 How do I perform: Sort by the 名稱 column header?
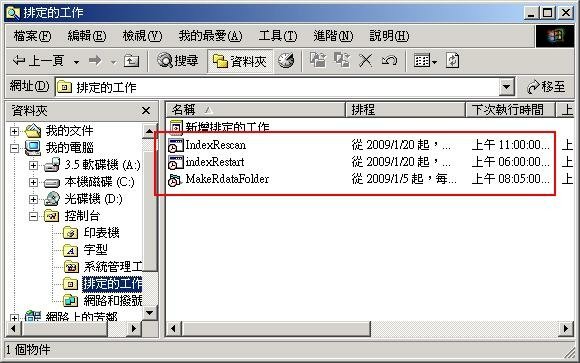(255, 110)
